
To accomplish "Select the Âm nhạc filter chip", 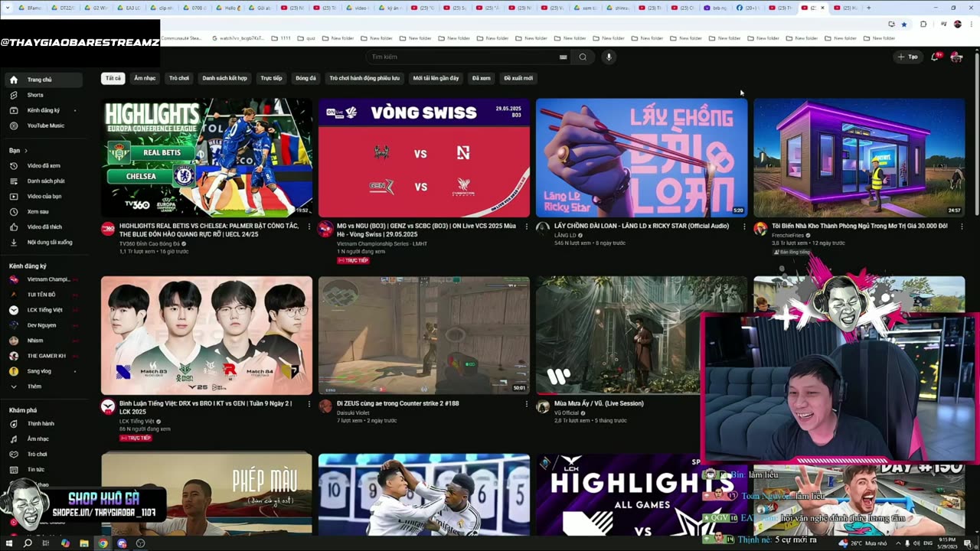I will 145,78.
